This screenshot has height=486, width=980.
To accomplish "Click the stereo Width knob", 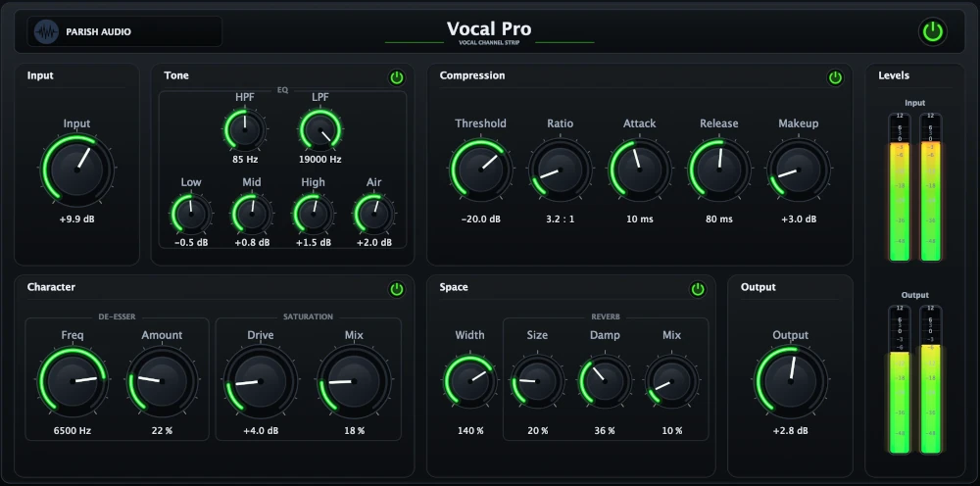I will pyautogui.click(x=469, y=381).
